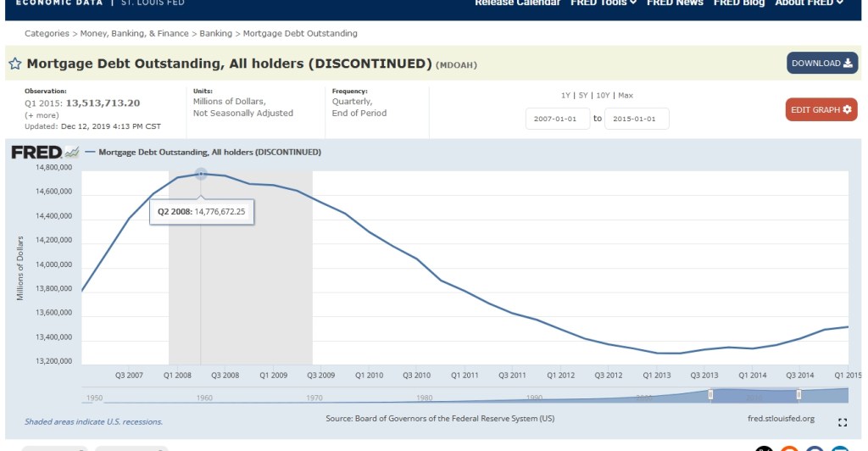868x451 pixels.
Task: Go to Release Calendar
Action: (517, 3)
